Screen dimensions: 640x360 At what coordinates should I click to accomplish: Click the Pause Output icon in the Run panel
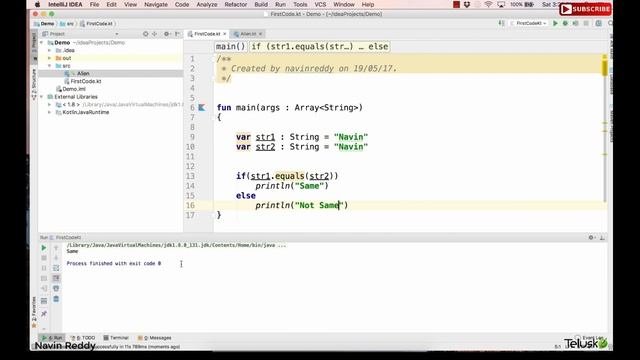tap(44, 268)
